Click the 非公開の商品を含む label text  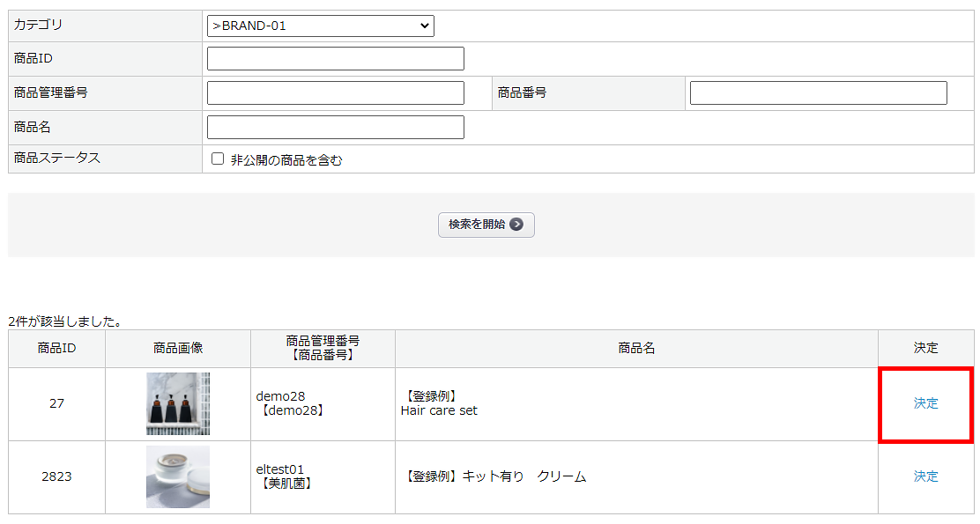[286, 160]
